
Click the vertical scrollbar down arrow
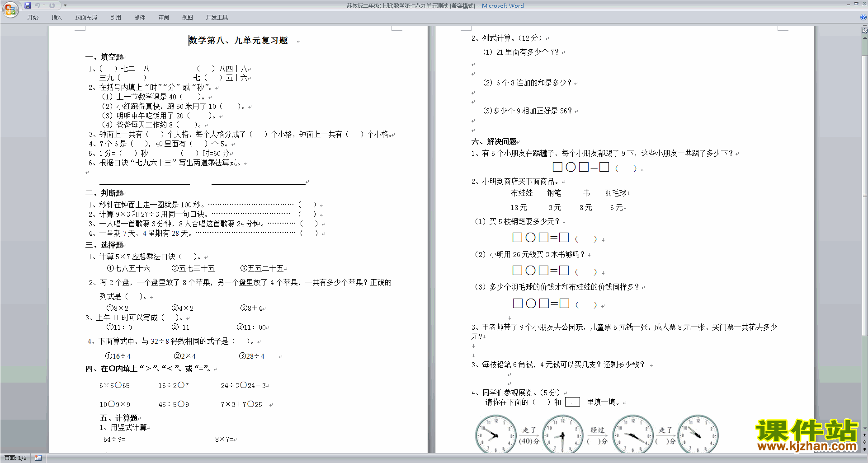pos(865,428)
